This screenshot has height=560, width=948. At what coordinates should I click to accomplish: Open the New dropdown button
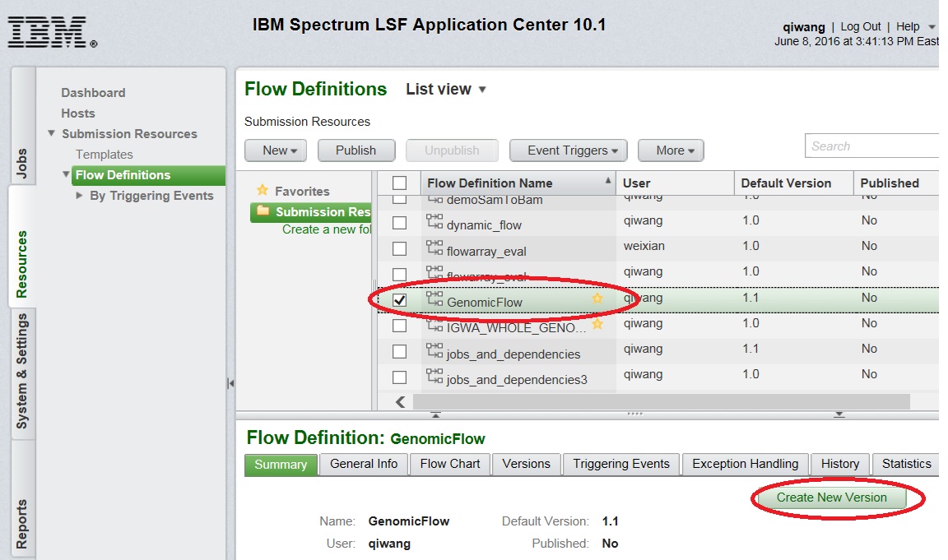[276, 150]
